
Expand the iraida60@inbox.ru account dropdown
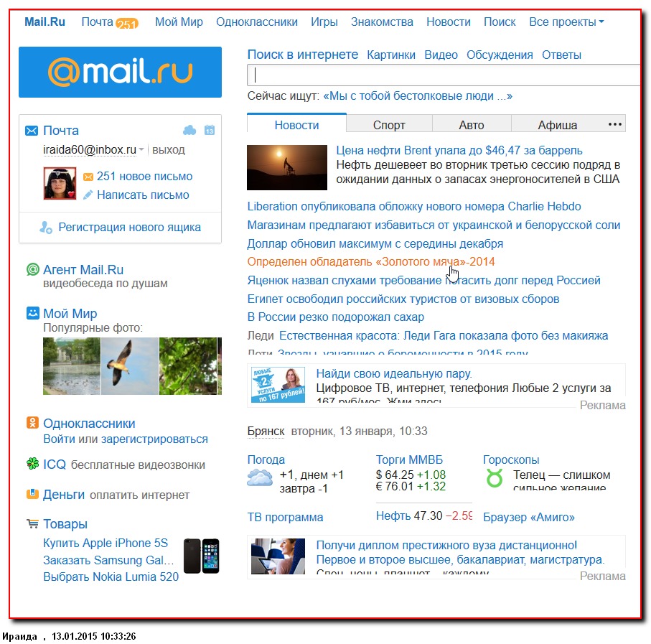(141, 149)
